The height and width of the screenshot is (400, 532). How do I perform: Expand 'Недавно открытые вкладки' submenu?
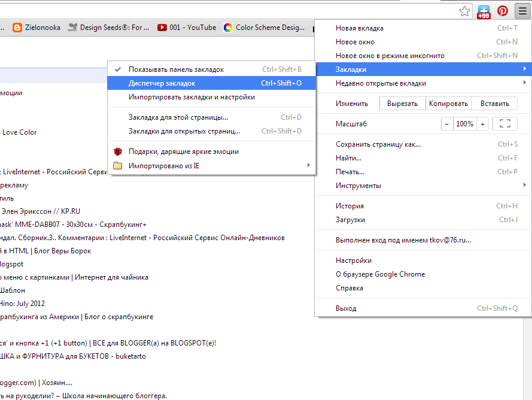(x=422, y=83)
